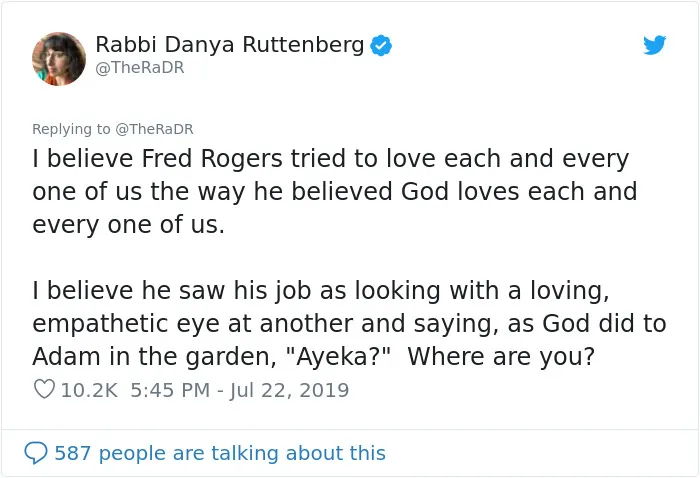Select the line 'every one of us.'
This screenshot has width=700, height=478.
coord(129,224)
